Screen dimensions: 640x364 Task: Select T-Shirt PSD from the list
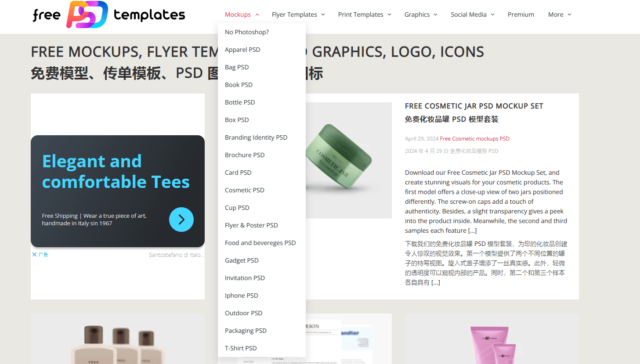point(241,348)
